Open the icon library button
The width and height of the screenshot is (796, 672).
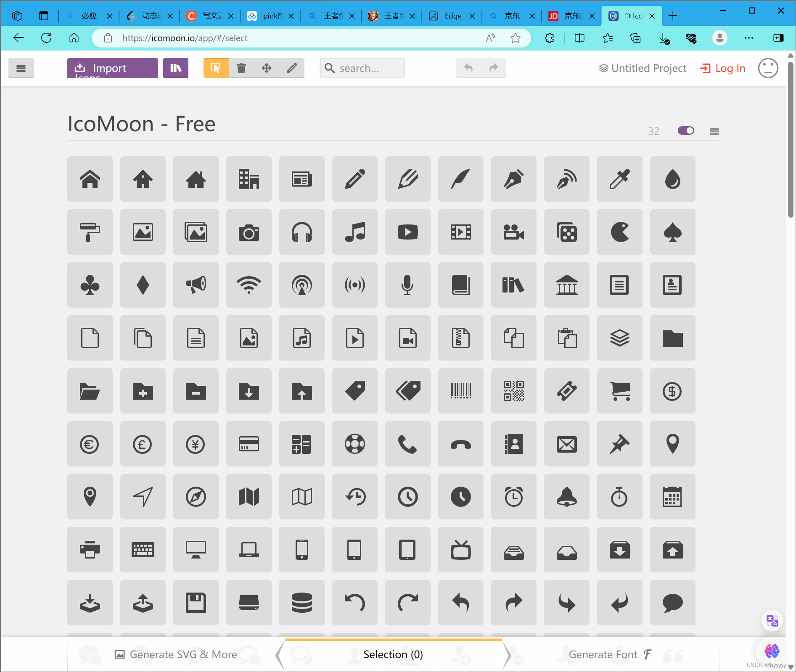176,68
